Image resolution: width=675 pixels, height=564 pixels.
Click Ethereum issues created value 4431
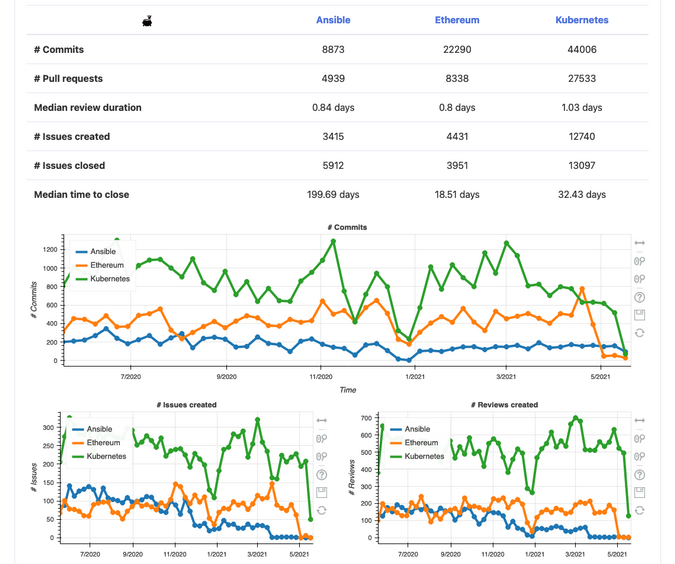457,136
